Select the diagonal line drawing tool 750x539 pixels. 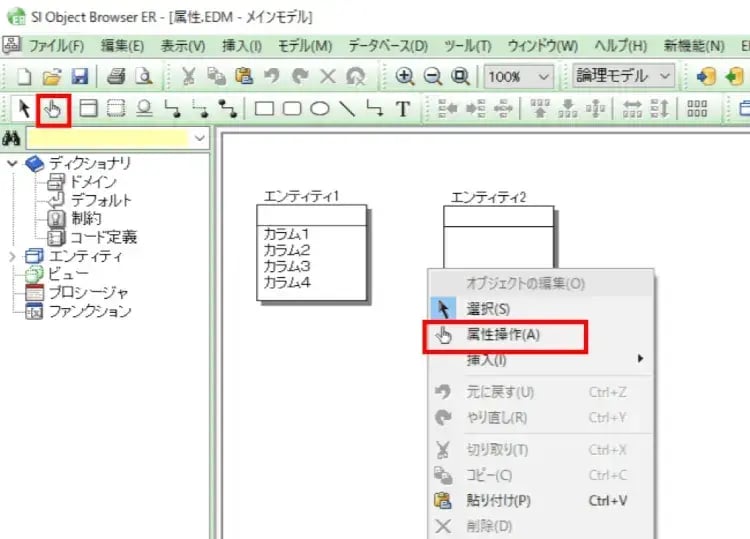pyautogui.click(x=347, y=108)
